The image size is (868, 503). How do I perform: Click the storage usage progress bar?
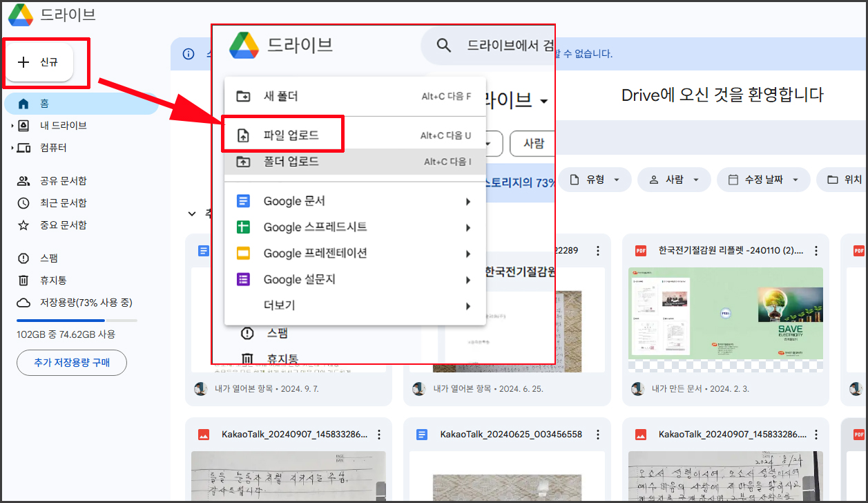pyautogui.click(x=77, y=321)
